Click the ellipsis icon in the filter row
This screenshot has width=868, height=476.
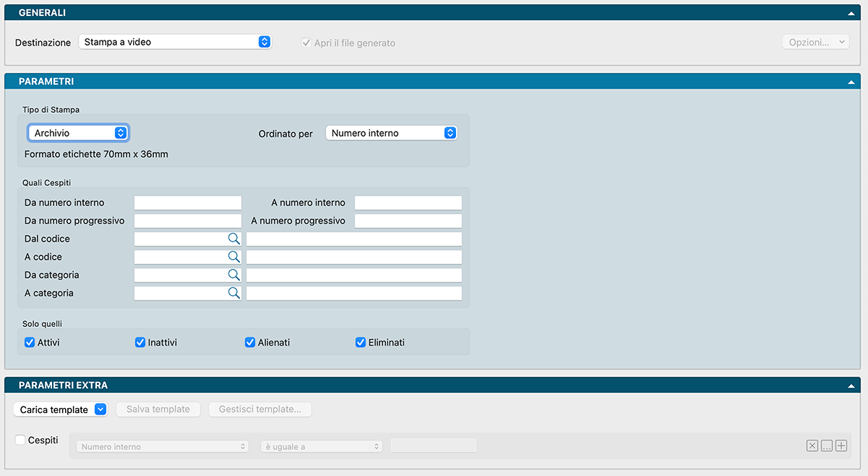(x=826, y=446)
